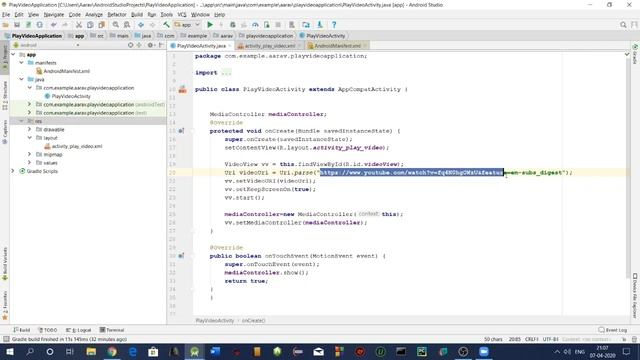Viewport: 640px width, 360px height.
Task: Click the UTF-8 encoding status entry
Action: pyautogui.click(x=550, y=339)
